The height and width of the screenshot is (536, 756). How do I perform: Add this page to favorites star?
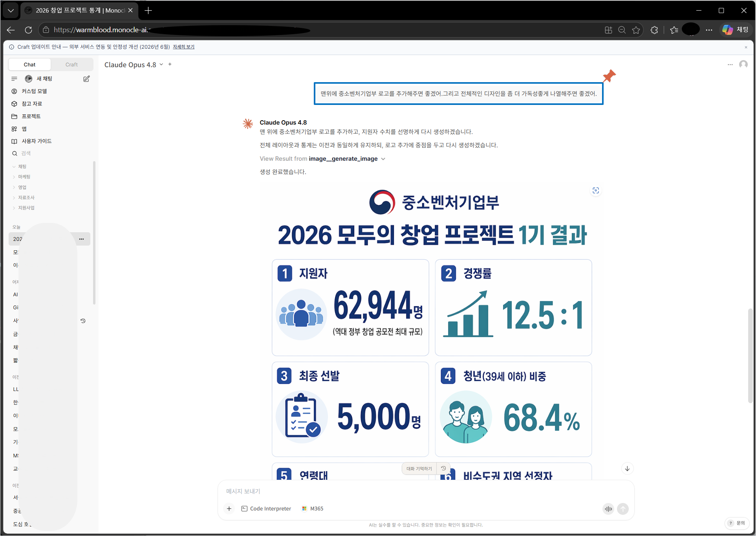coord(636,30)
